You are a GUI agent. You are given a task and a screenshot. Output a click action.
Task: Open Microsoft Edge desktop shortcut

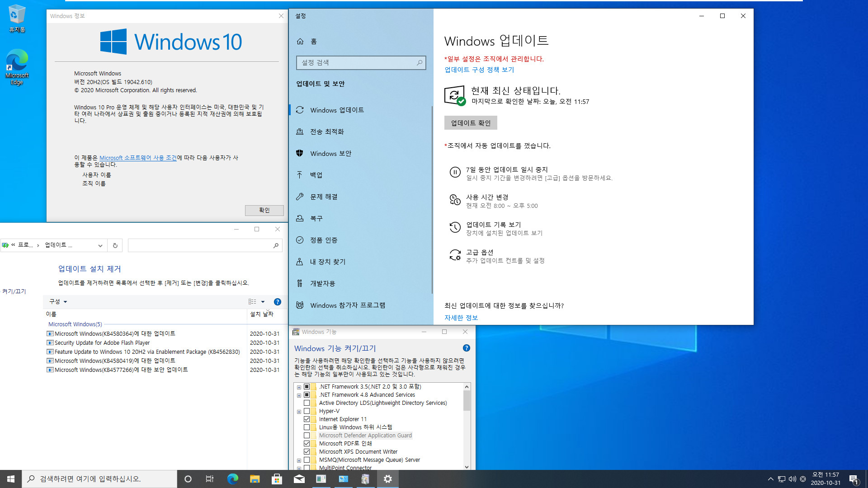point(17,66)
